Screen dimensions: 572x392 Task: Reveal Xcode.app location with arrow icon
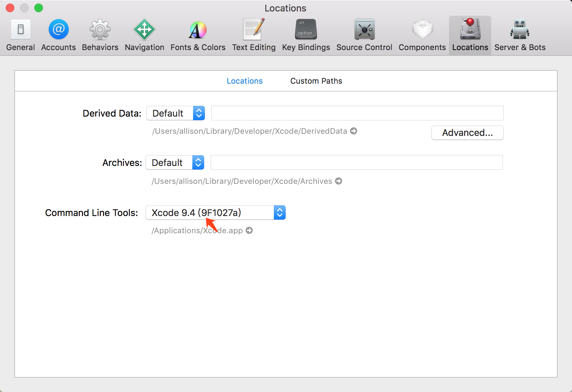tap(249, 230)
